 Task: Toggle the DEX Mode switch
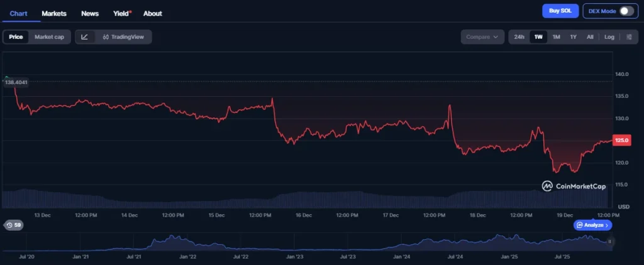627,11
